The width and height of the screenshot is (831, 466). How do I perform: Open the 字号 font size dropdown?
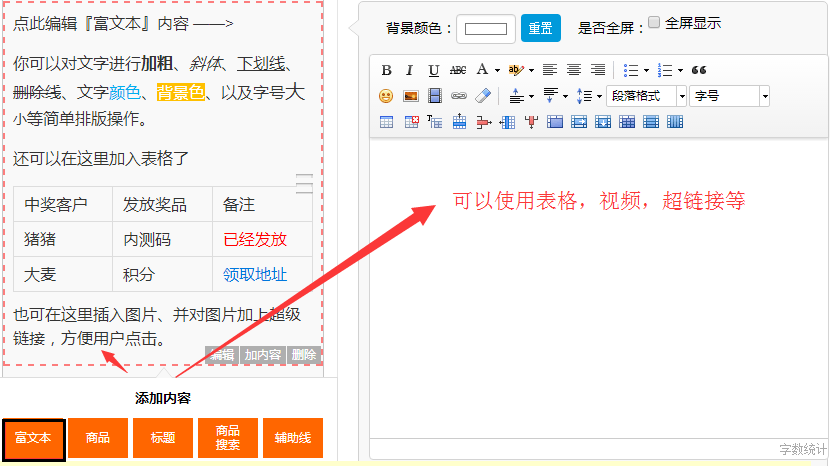[x=729, y=96]
